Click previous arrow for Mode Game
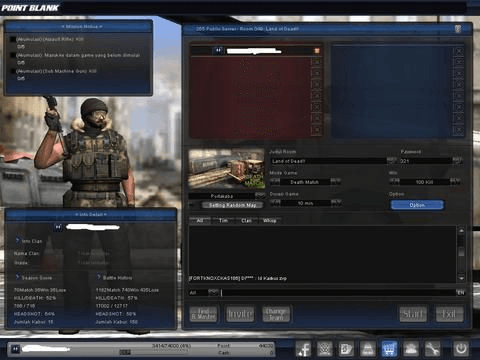 point(275,181)
